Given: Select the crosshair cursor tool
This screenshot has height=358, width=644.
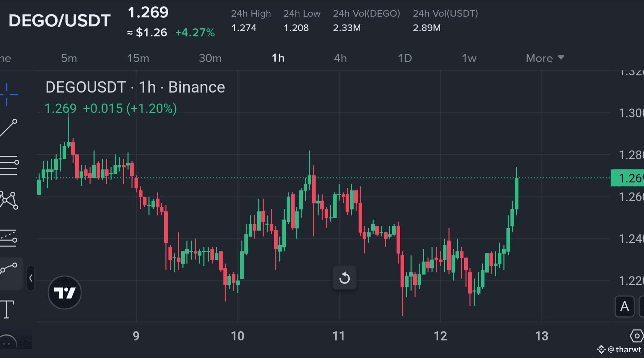Looking at the screenshot, I should (8, 94).
